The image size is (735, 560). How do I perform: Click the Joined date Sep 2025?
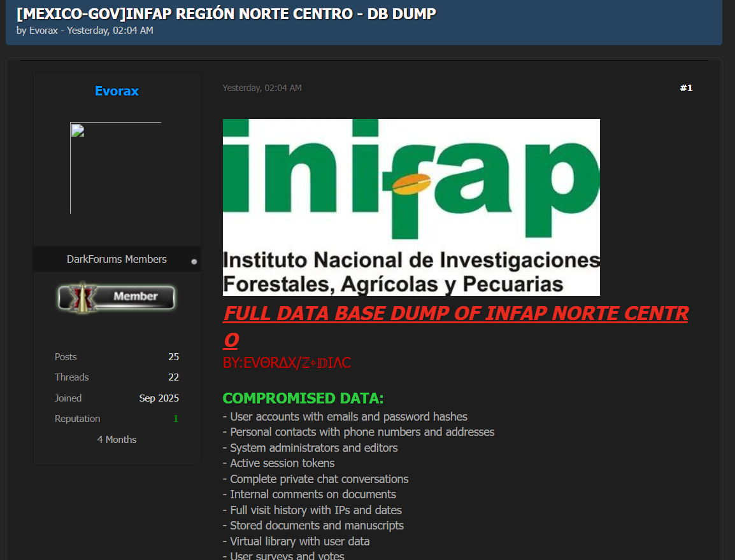pyautogui.click(x=159, y=398)
